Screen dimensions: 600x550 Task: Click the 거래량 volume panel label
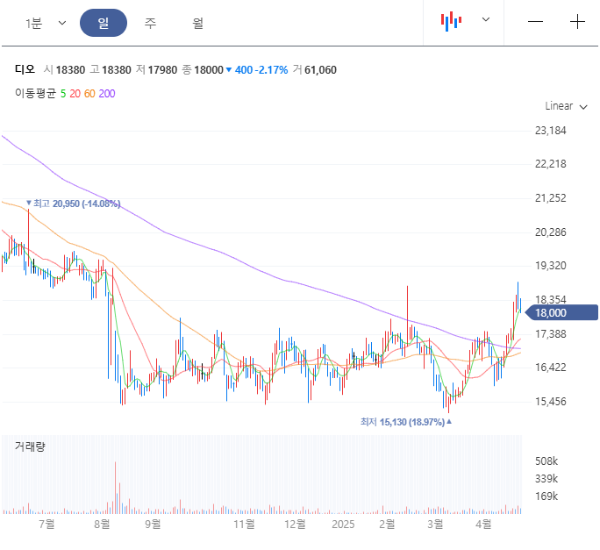pos(30,446)
